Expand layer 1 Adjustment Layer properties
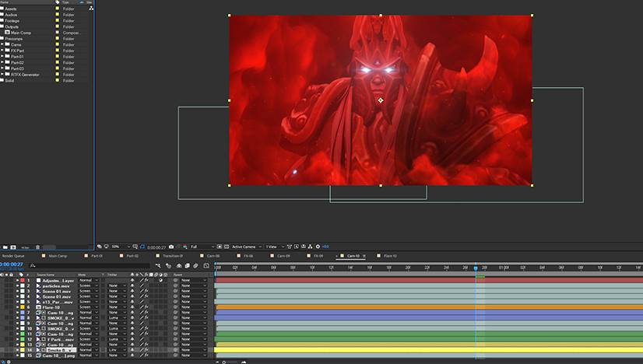This screenshot has height=364, width=643. (17, 280)
